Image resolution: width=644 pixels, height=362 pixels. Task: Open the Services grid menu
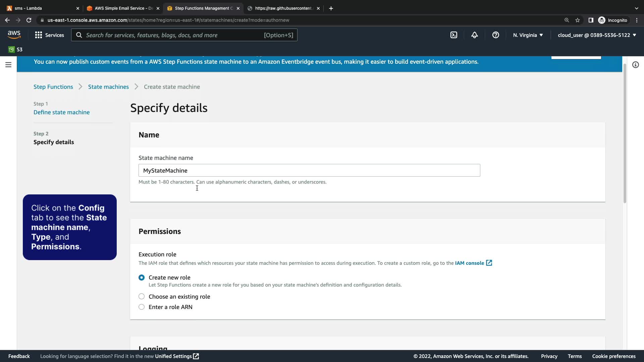pyautogui.click(x=49, y=35)
